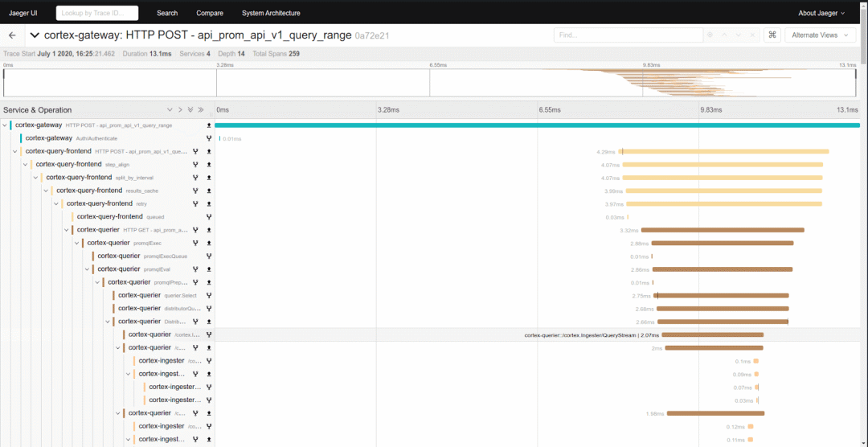Collapse the cortex-query-frontend retry span
Image resolution: width=868 pixels, height=447 pixels.
[56, 203]
